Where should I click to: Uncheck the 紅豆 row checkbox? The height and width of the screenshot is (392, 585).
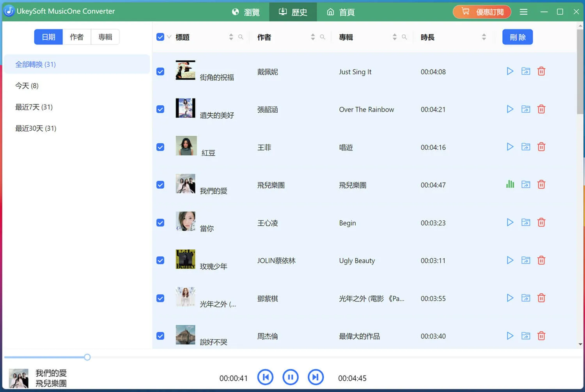click(160, 147)
